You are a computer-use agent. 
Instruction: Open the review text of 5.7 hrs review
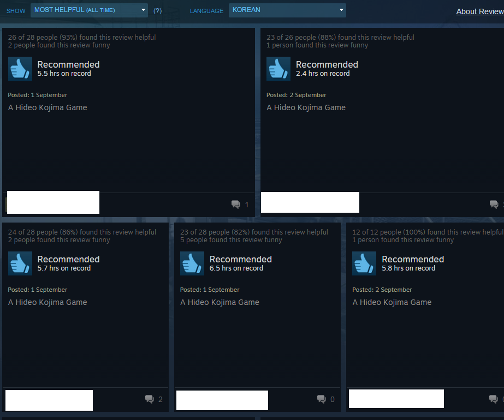click(48, 302)
